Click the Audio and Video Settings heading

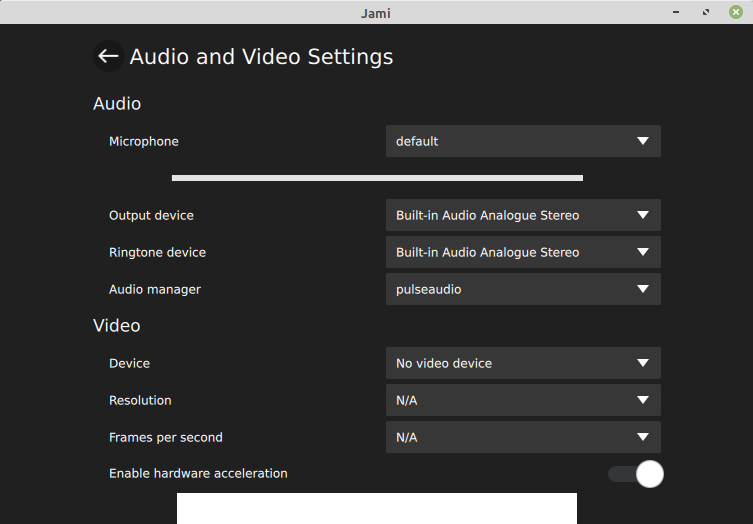[261, 57]
